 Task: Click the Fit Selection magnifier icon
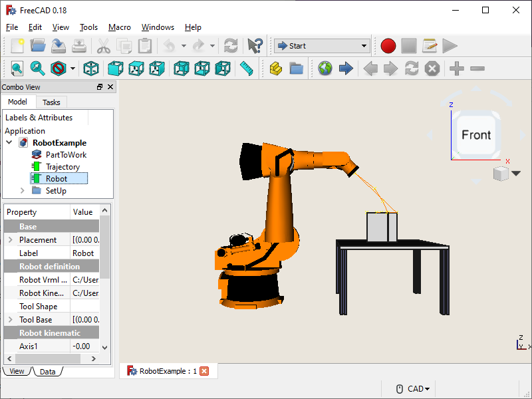tap(37, 68)
